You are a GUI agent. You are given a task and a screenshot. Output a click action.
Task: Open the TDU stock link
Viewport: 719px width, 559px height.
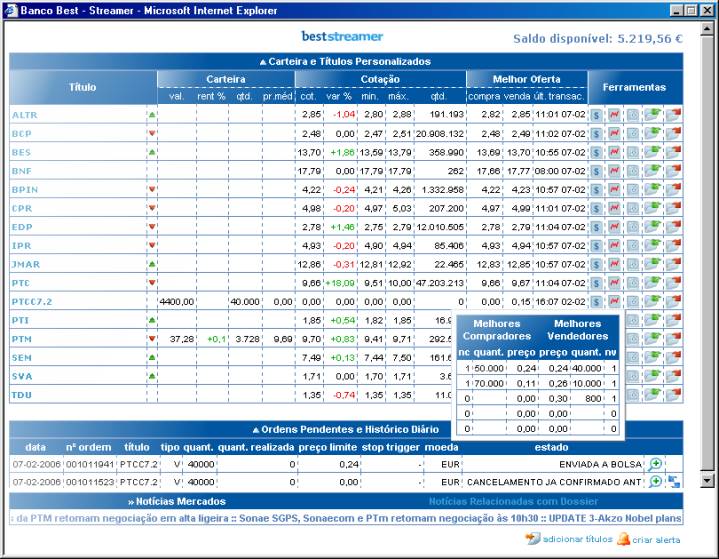click(22, 395)
